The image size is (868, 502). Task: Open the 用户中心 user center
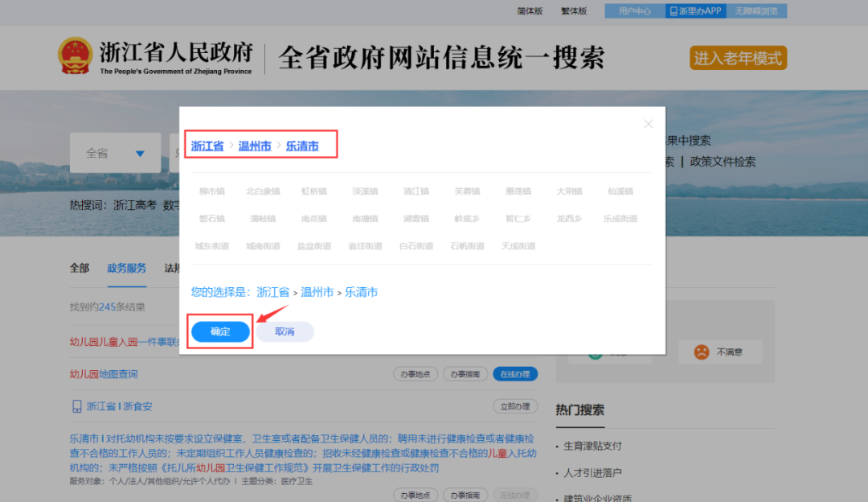tap(634, 11)
